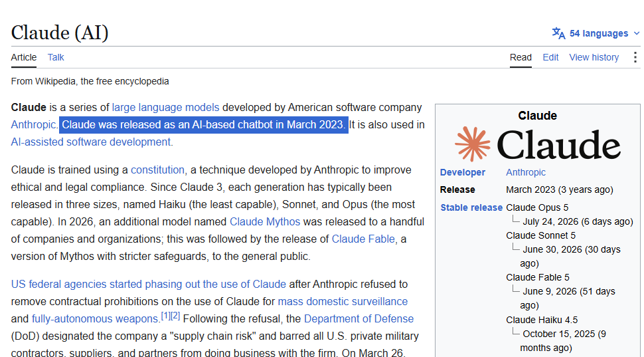
Task: Follow the large language models link
Action: (165, 107)
